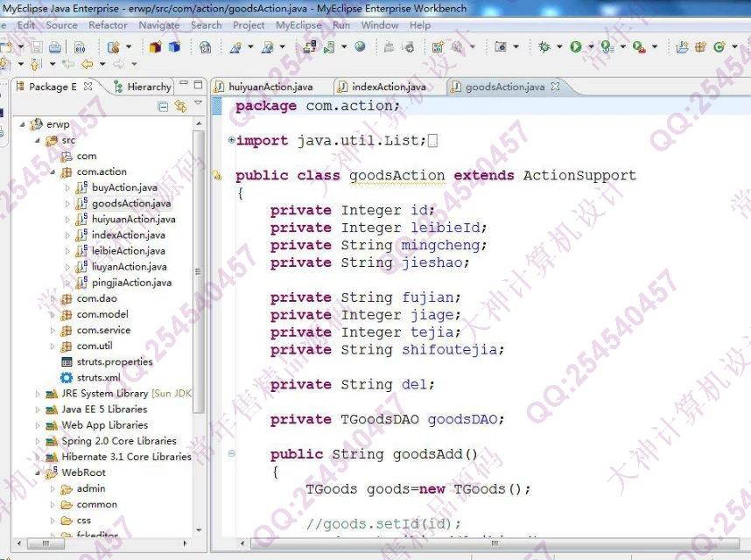This screenshot has height=560, width=751.
Task: Click the ActionSupport text in editor
Action: tap(579, 176)
